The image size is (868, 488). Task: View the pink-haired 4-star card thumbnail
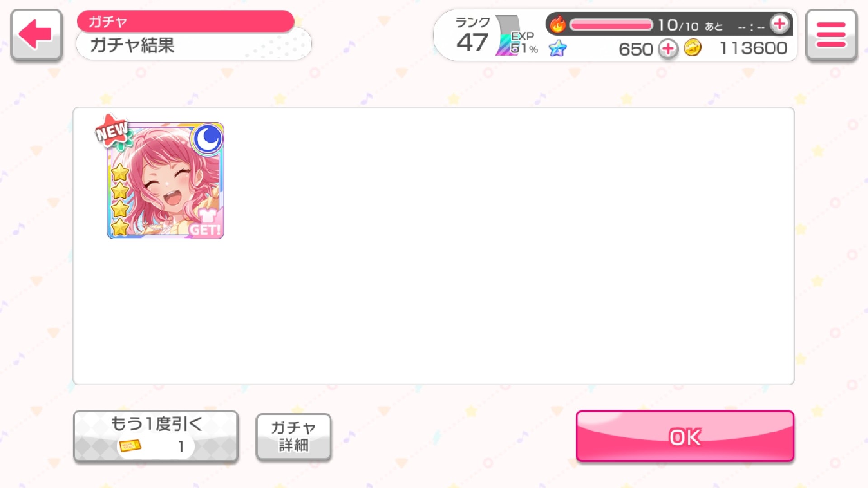pos(165,180)
